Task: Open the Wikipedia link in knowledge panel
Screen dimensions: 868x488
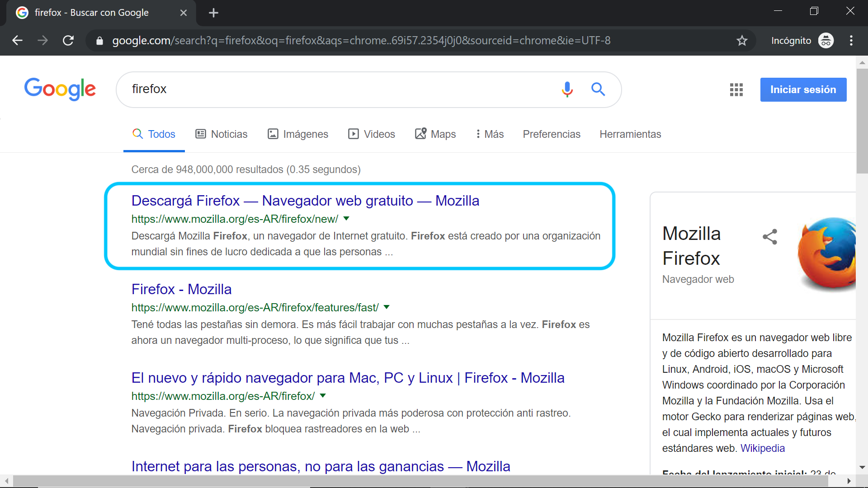Action: point(762,448)
